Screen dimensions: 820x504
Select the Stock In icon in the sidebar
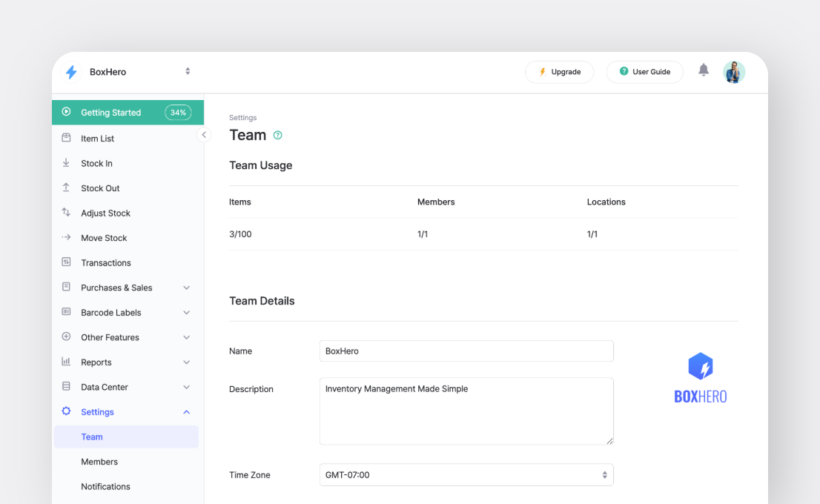[67, 163]
